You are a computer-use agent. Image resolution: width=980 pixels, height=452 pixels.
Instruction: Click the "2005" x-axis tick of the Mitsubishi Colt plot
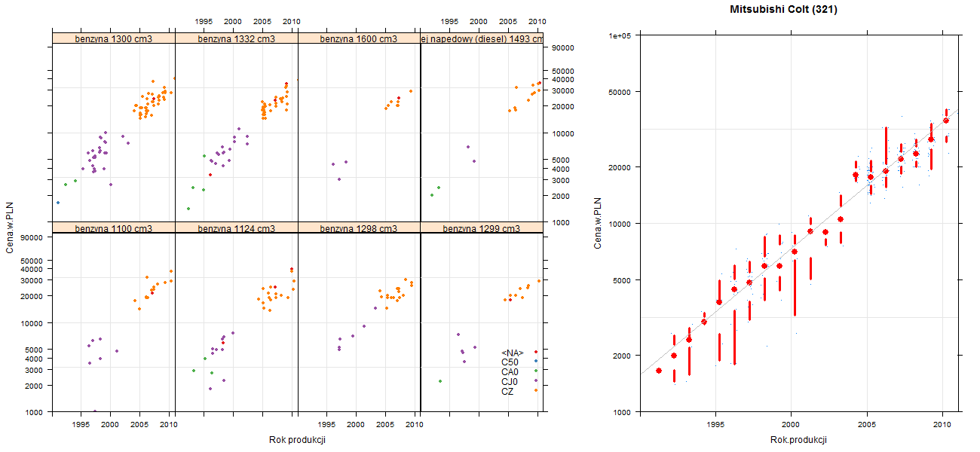[867, 425]
